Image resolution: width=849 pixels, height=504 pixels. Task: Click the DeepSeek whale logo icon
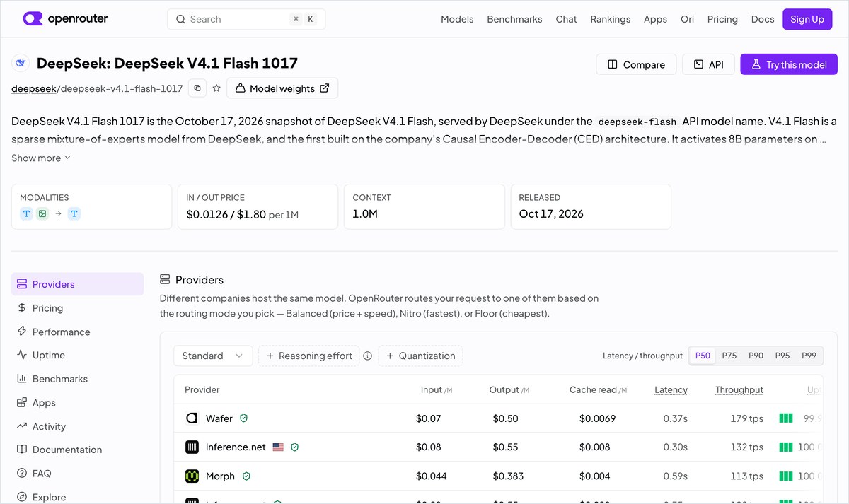21,63
